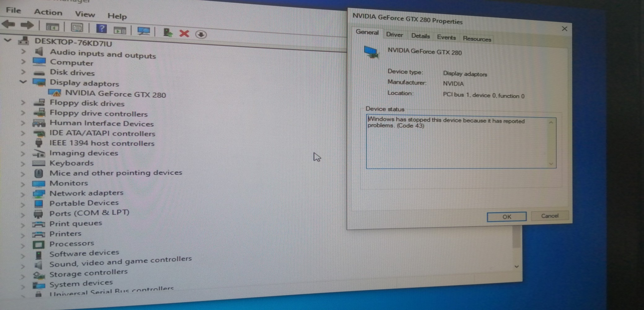Select the Monitors tree item label

[x=69, y=183]
